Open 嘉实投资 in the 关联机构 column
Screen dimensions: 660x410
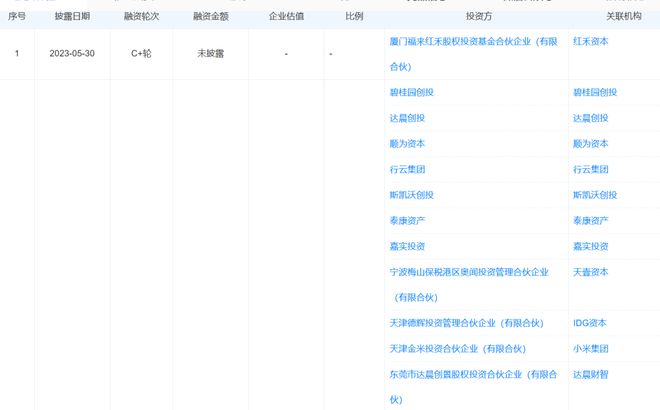click(x=591, y=246)
